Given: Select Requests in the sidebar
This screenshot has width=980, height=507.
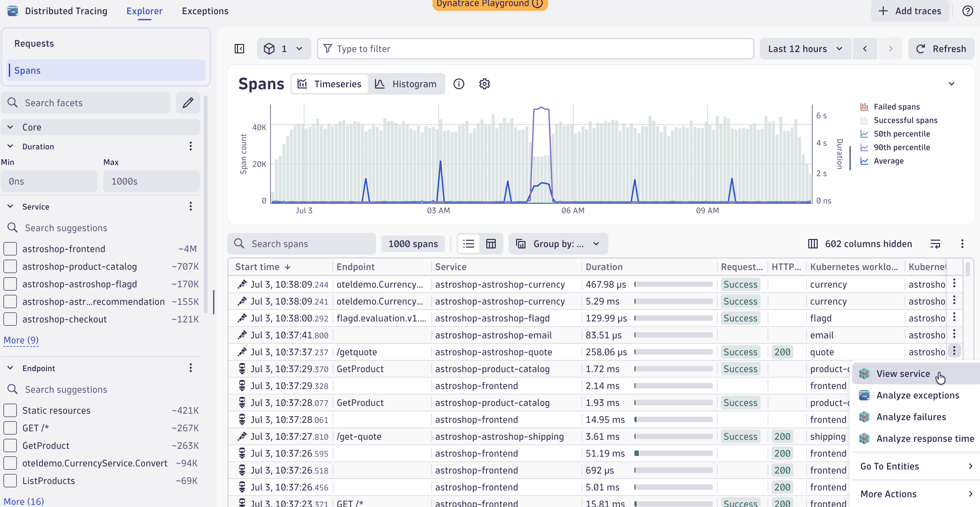Looking at the screenshot, I should [x=106, y=43].
